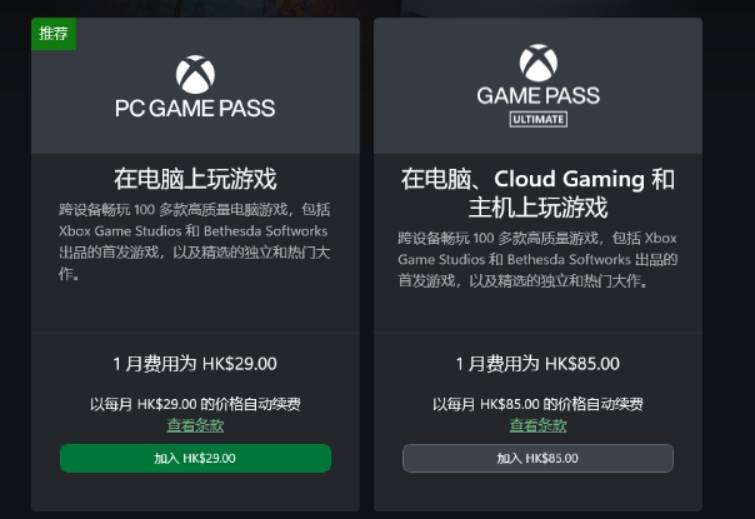Select the 在电脑、Cloud Gaming 和主机上玩游戏 heading

pos(538,193)
